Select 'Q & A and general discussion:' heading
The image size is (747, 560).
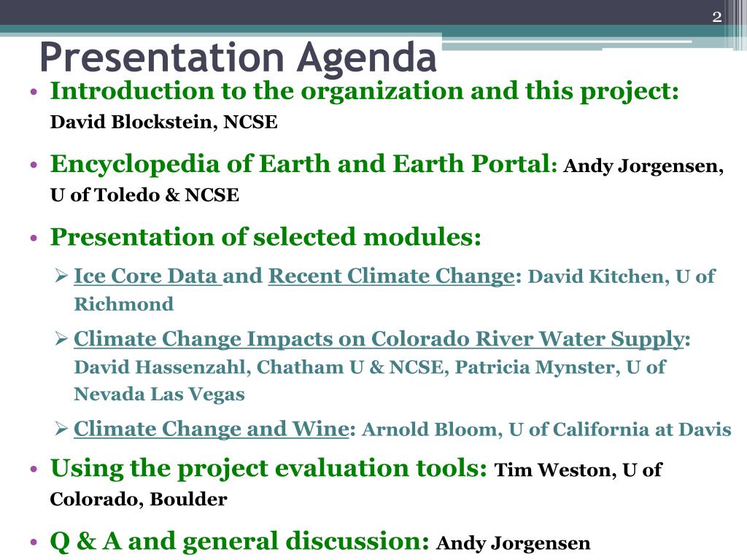(x=239, y=542)
